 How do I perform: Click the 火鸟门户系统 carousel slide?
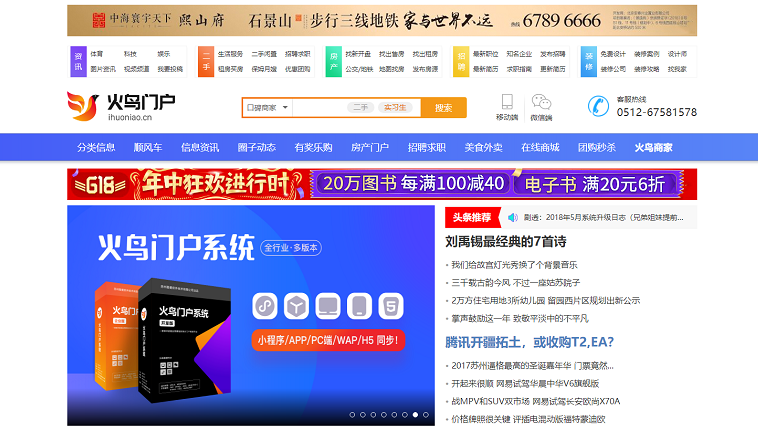(x=251, y=315)
